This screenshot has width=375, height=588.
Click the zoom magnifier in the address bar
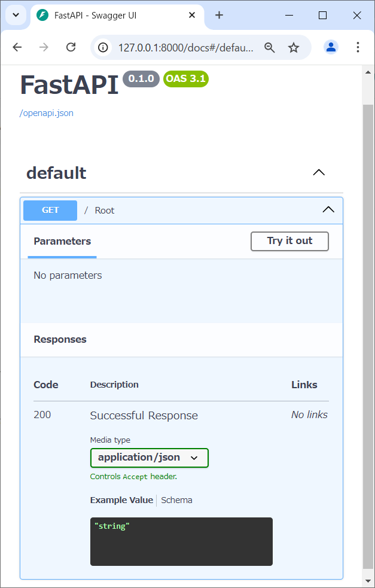270,47
